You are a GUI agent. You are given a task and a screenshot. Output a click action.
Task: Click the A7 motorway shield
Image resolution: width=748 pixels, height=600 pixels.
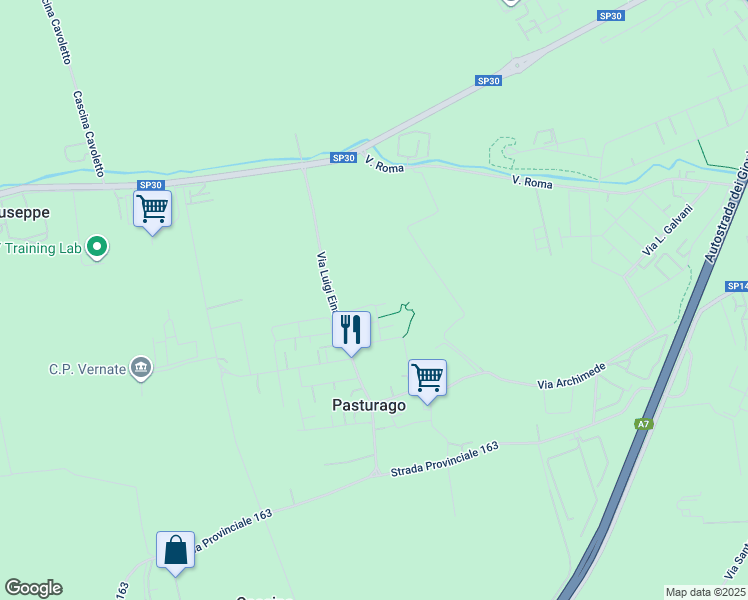[x=644, y=424]
